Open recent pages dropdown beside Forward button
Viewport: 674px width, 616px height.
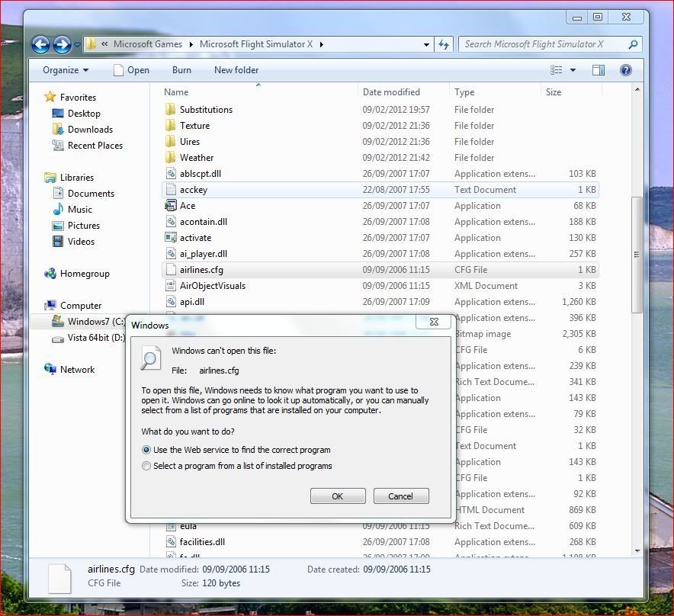click(77, 44)
